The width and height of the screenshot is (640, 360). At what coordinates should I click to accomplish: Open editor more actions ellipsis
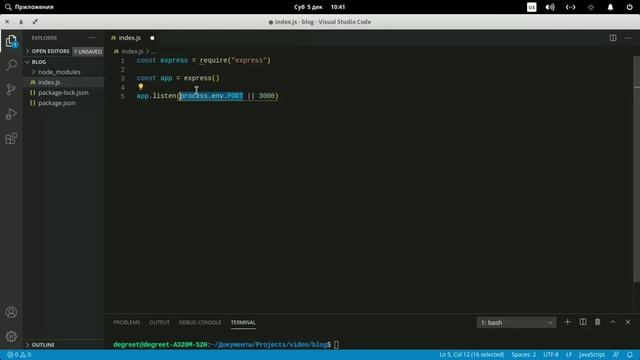point(628,38)
